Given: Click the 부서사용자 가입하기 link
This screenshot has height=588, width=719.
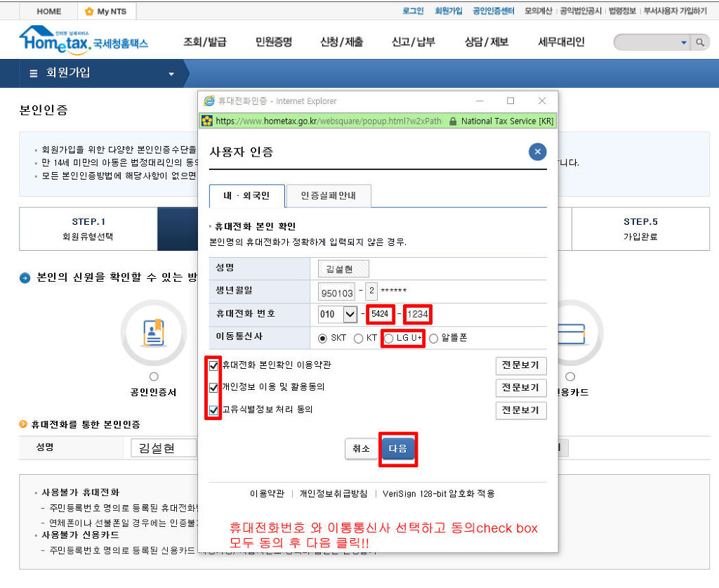Looking at the screenshot, I should click(x=675, y=11).
